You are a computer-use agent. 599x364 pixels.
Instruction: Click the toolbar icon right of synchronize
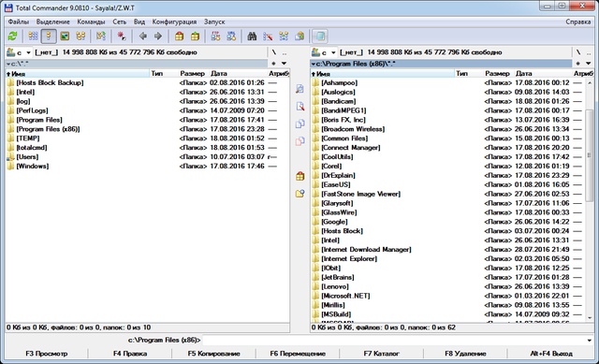[299, 36]
